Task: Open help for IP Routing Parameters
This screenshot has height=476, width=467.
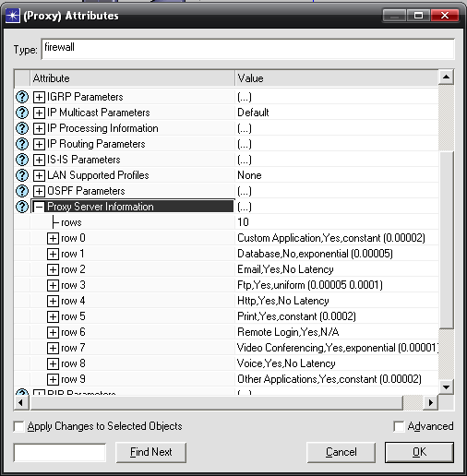Action: [22, 144]
